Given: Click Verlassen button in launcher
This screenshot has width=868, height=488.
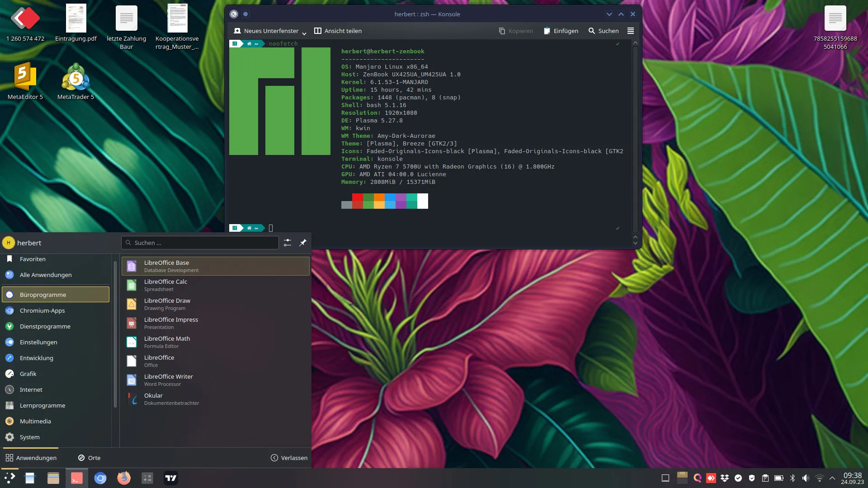Looking at the screenshot, I should pos(289,458).
